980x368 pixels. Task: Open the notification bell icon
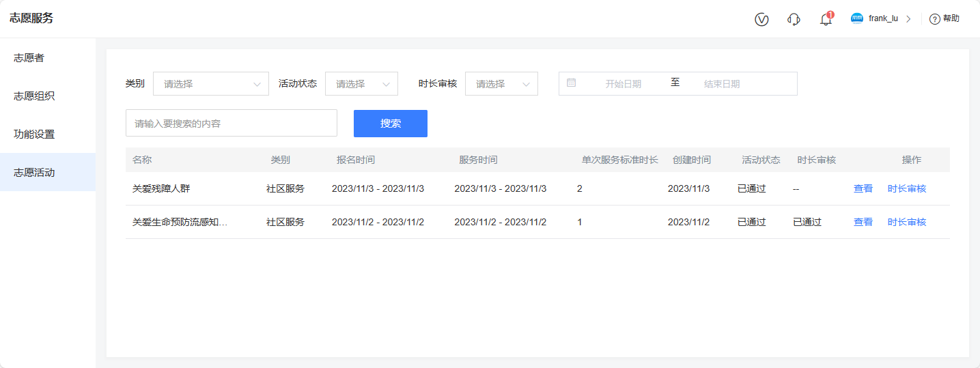coord(826,19)
